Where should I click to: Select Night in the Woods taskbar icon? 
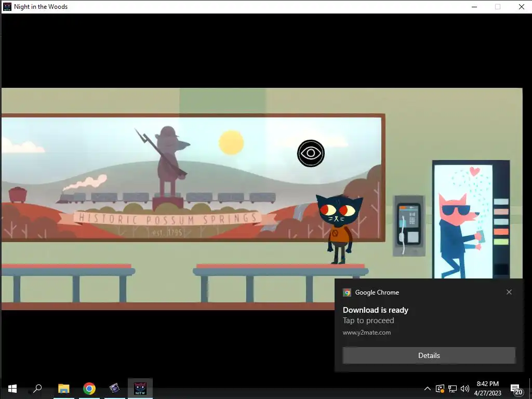(140, 389)
